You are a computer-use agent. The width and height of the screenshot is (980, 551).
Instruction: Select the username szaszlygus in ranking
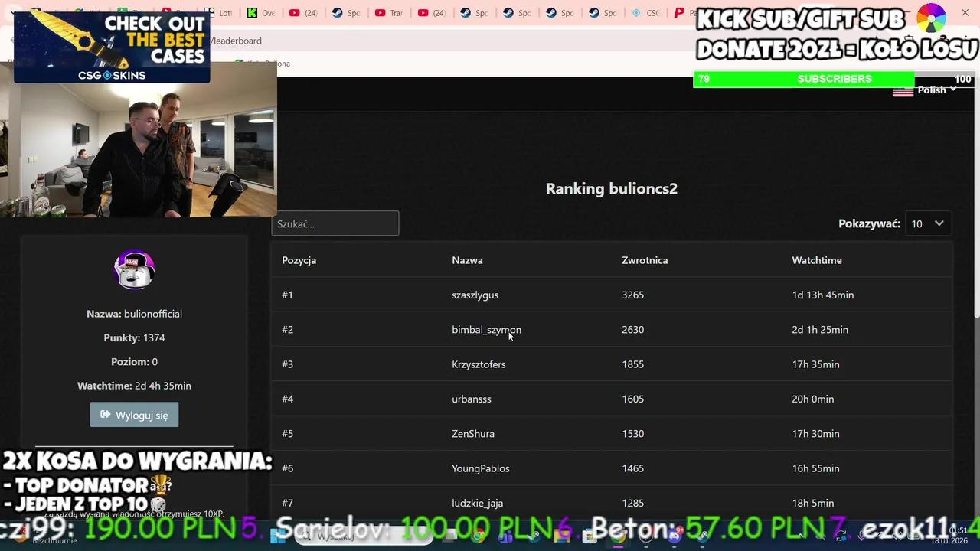tap(475, 295)
